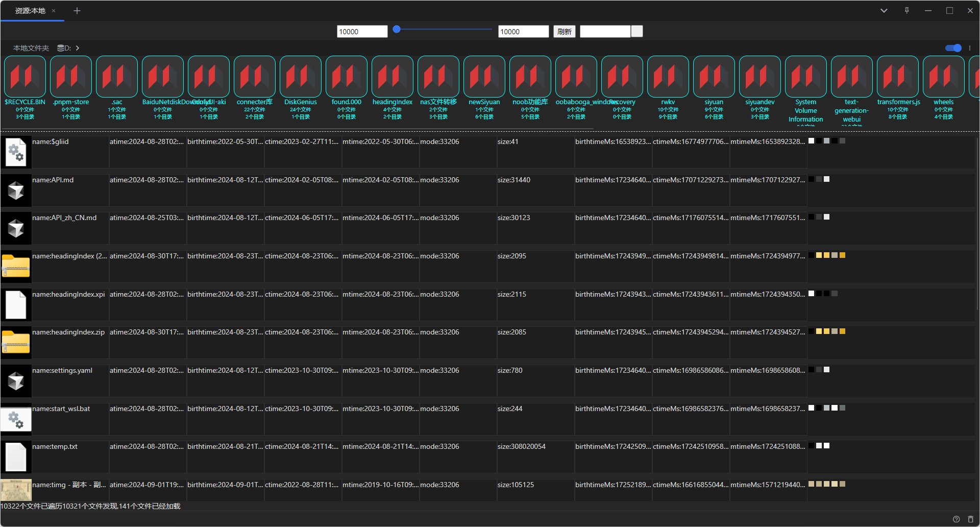Switch to the 资源:本地 tab
980x527 pixels.
(30, 11)
